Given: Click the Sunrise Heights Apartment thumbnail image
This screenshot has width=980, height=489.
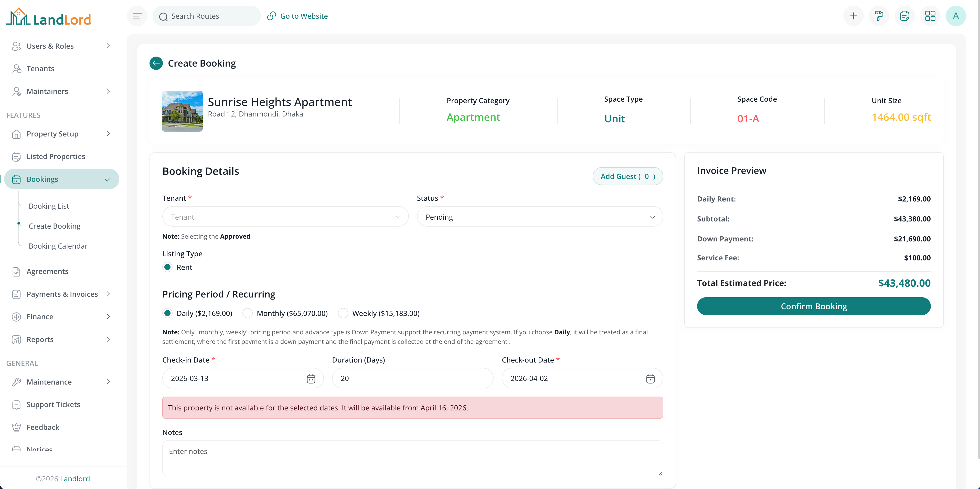Looking at the screenshot, I should (182, 111).
